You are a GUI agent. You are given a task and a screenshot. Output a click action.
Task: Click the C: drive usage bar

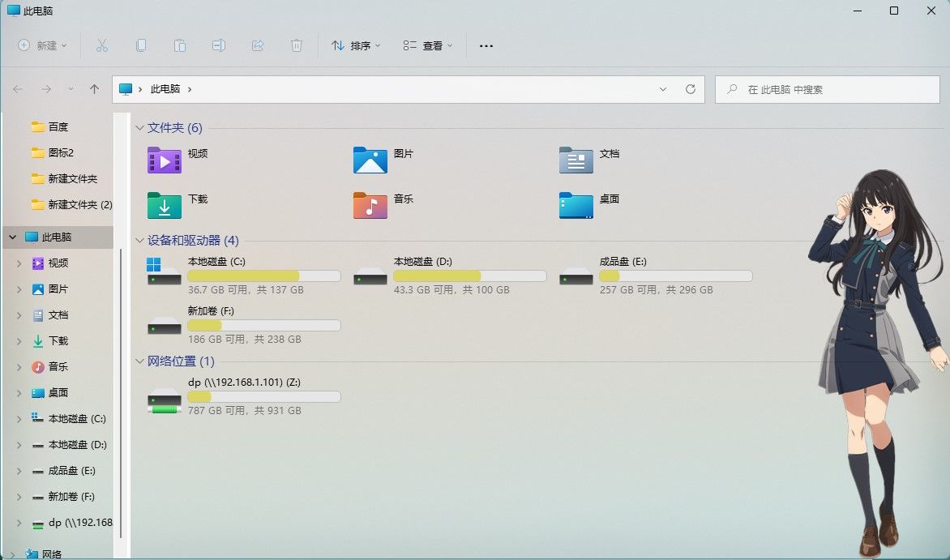264,276
